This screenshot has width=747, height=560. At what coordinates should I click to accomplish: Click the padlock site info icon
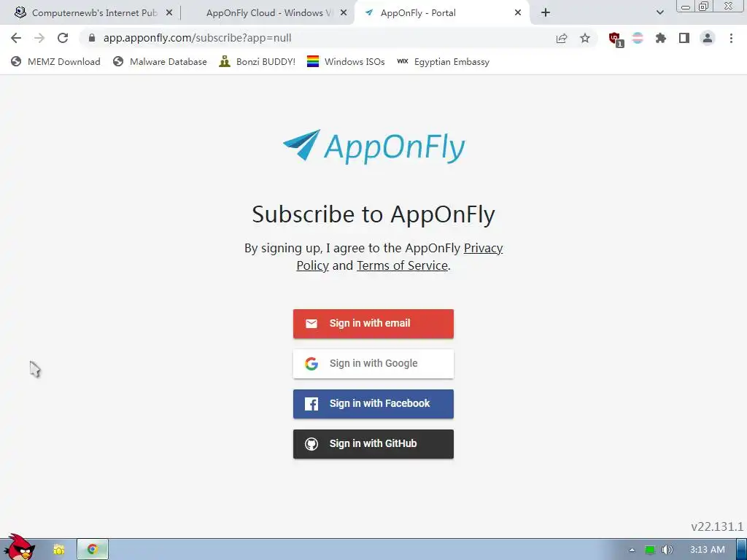tap(92, 38)
